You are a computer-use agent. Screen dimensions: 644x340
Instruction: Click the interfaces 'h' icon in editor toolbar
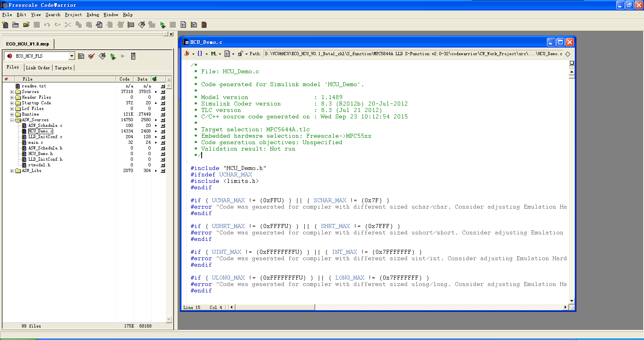[x=187, y=54]
